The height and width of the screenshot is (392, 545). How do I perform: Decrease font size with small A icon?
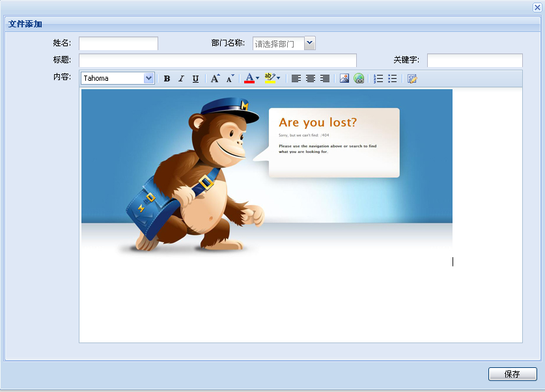coord(230,79)
